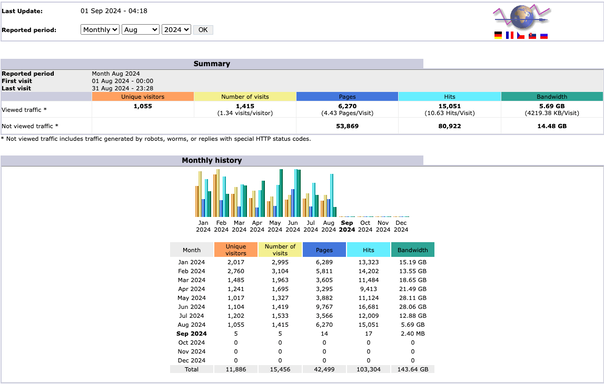Click the Jun 2024 hits value 16,681
Screen dimensions: 604x384
368,307
